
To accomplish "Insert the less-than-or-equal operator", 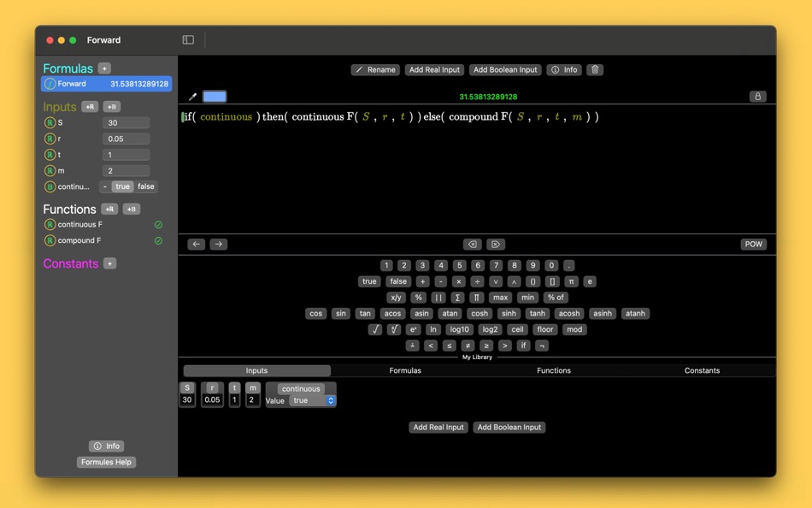I will [x=449, y=346].
